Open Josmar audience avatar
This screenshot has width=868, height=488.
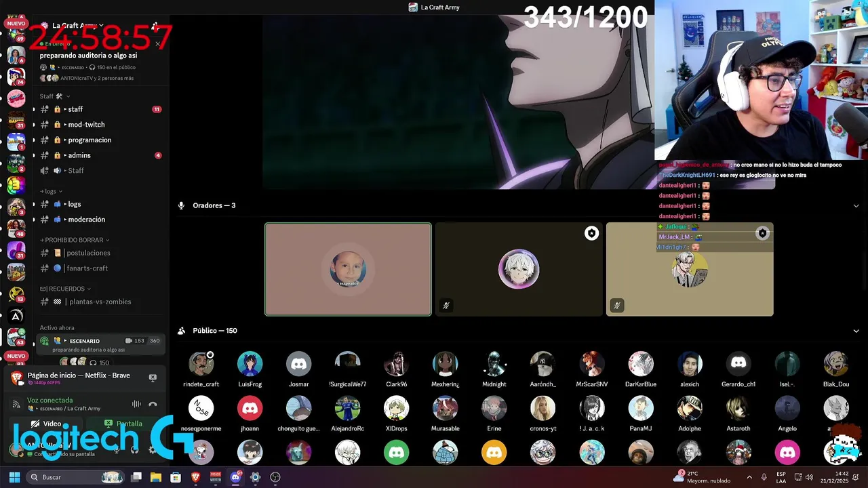click(299, 364)
